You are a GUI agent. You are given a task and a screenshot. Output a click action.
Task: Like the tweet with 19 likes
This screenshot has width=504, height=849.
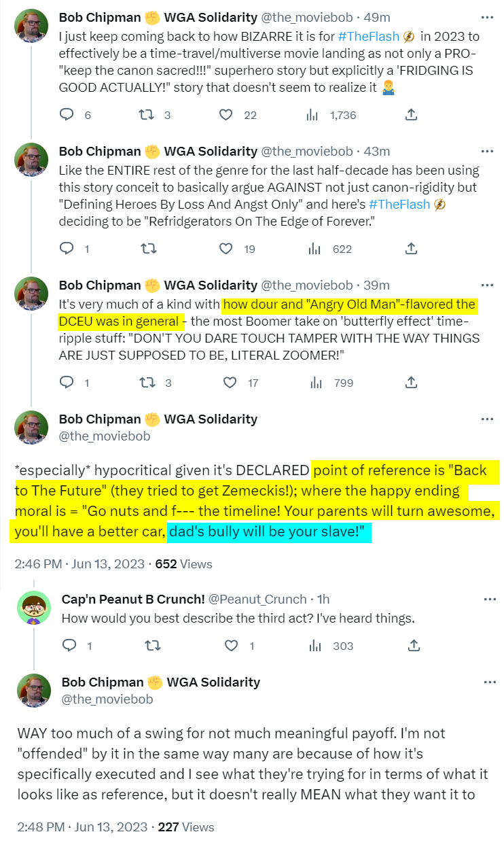point(226,249)
